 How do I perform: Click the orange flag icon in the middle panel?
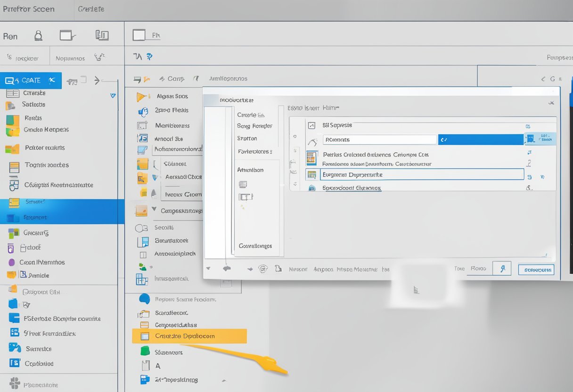click(x=141, y=96)
